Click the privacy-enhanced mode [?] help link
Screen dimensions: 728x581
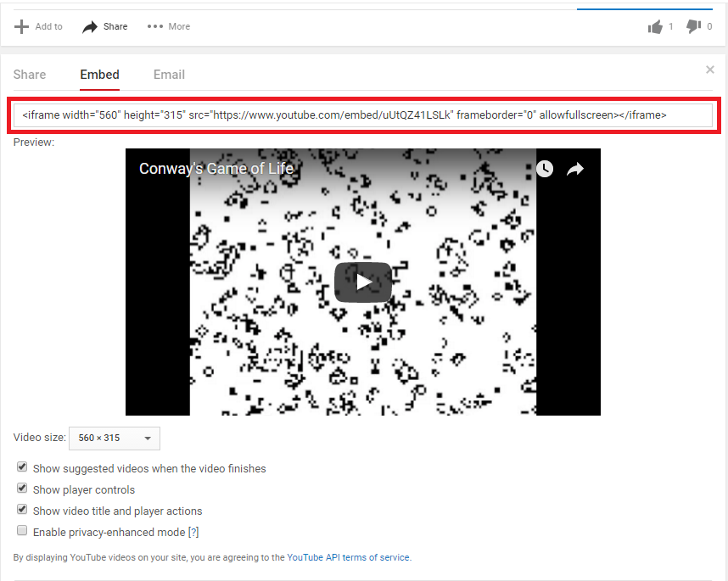point(193,533)
